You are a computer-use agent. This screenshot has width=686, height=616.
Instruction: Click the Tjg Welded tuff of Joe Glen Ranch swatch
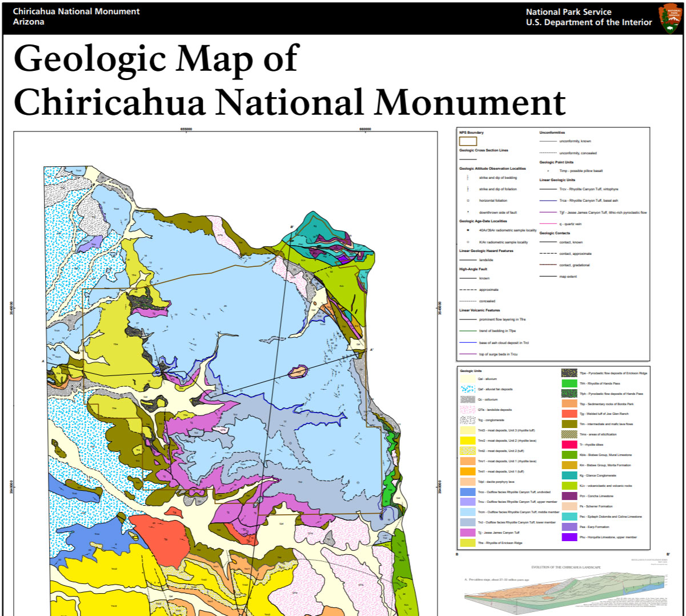(569, 414)
